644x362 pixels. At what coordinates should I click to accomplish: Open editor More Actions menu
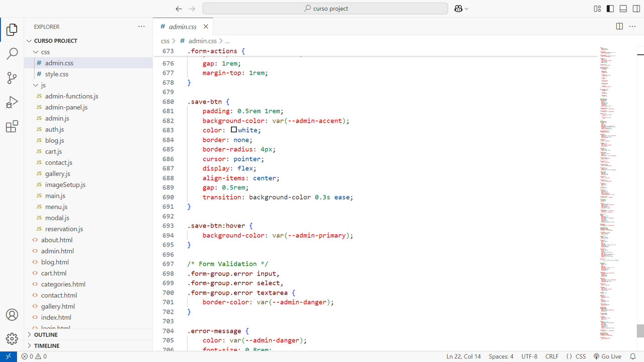(632, 26)
